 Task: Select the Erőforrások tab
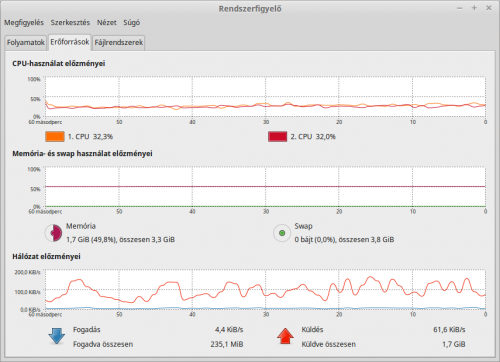[70, 42]
